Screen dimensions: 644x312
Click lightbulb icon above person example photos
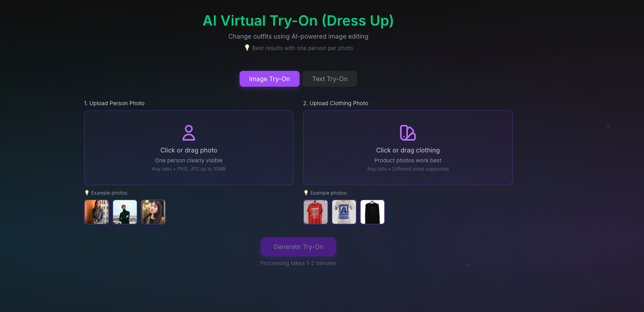(87, 193)
